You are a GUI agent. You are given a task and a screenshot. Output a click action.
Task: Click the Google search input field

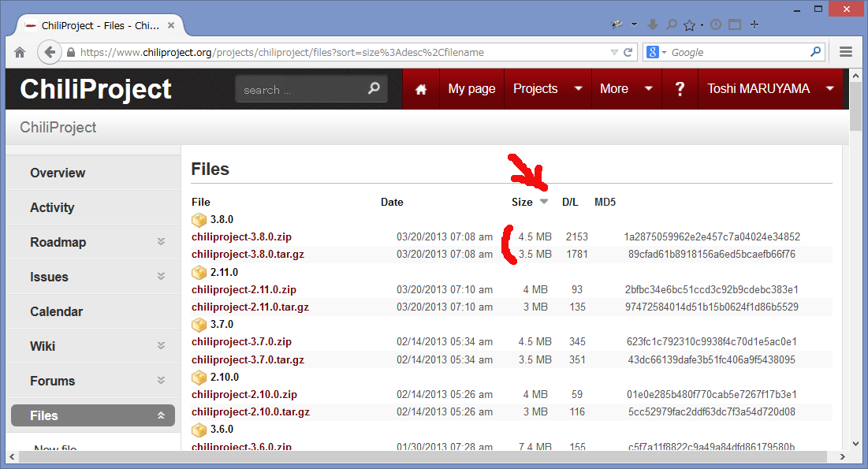coord(737,53)
